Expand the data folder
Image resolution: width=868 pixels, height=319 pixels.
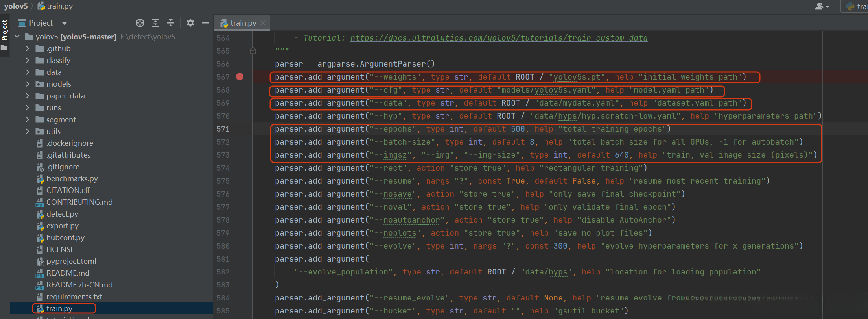coord(28,72)
